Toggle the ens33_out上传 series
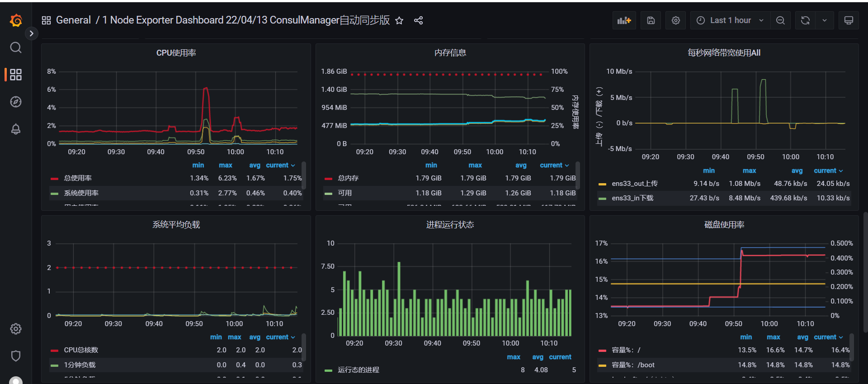 (x=635, y=184)
